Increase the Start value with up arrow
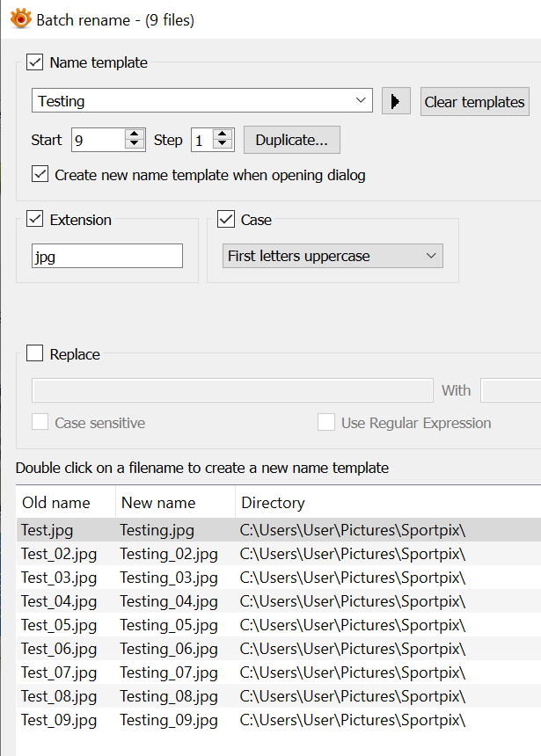This screenshot has height=756, width=541. click(135, 134)
